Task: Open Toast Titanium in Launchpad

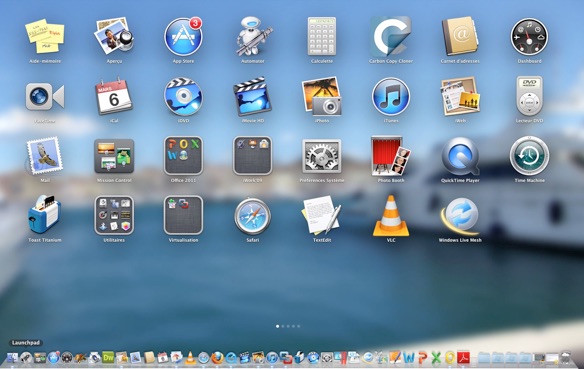Action: pyautogui.click(x=45, y=215)
